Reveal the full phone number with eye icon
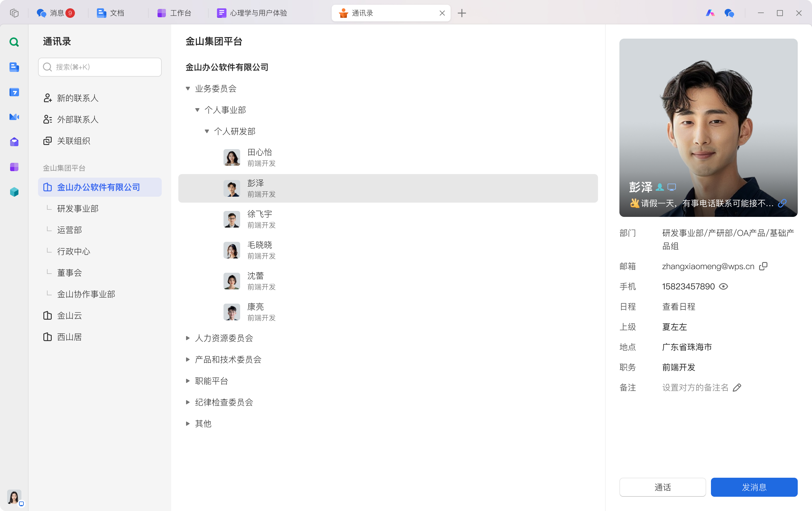The height and width of the screenshot is (511, 812). [723, 286]
